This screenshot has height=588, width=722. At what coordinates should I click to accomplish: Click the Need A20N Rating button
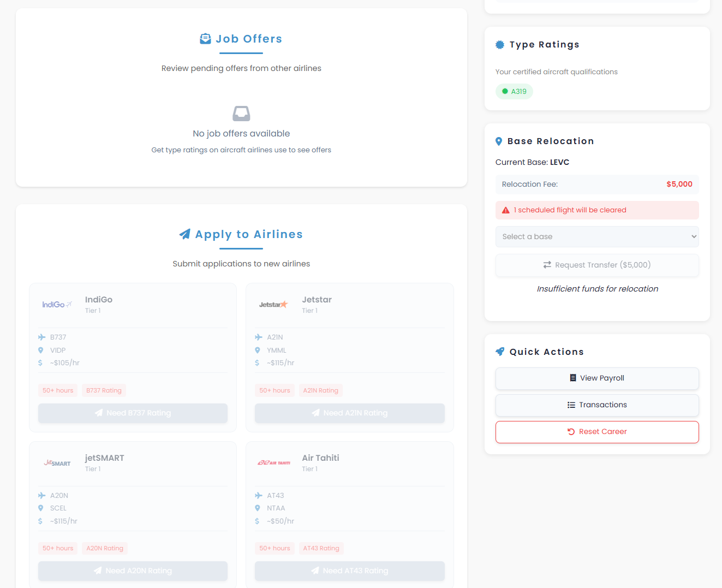133,571
